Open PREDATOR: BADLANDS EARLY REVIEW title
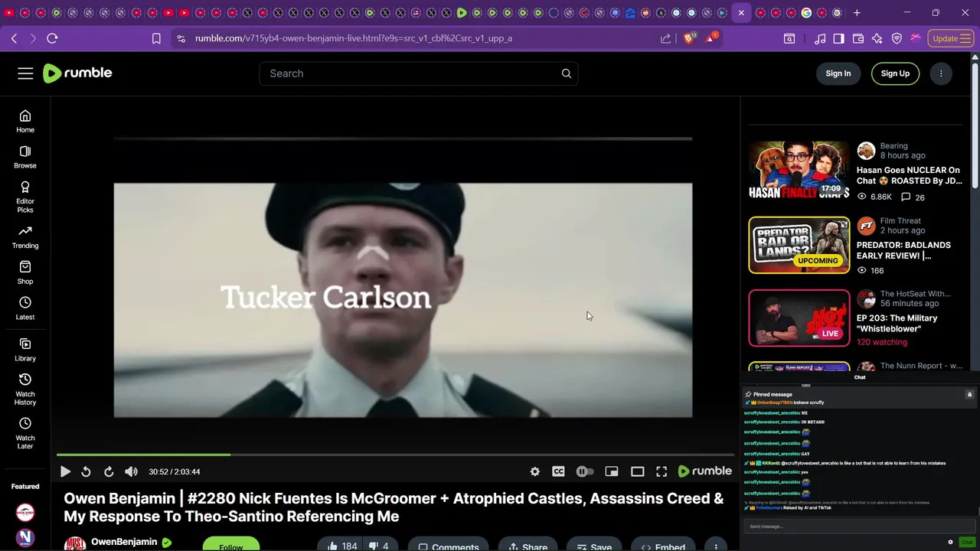Screen dimensions: 980x551 tap(903, 250)
